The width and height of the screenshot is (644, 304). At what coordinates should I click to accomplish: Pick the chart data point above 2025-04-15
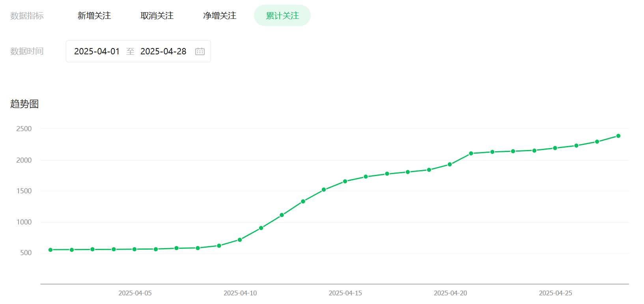tap(345, 182)
